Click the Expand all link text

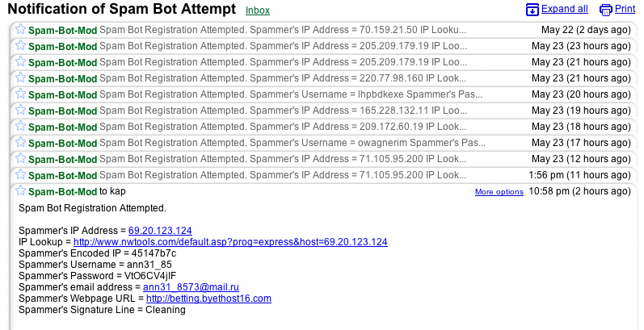tap(565, 10)
